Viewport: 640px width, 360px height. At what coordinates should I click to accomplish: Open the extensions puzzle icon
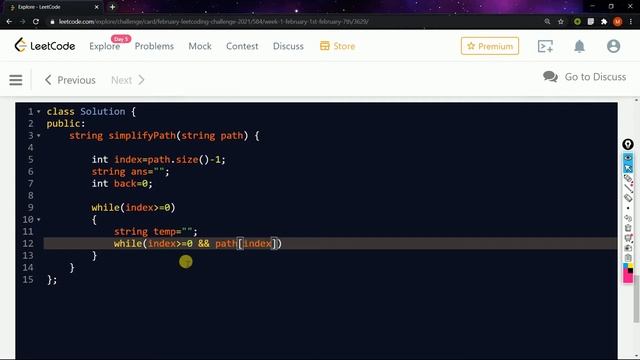click(x=604, y=22)
